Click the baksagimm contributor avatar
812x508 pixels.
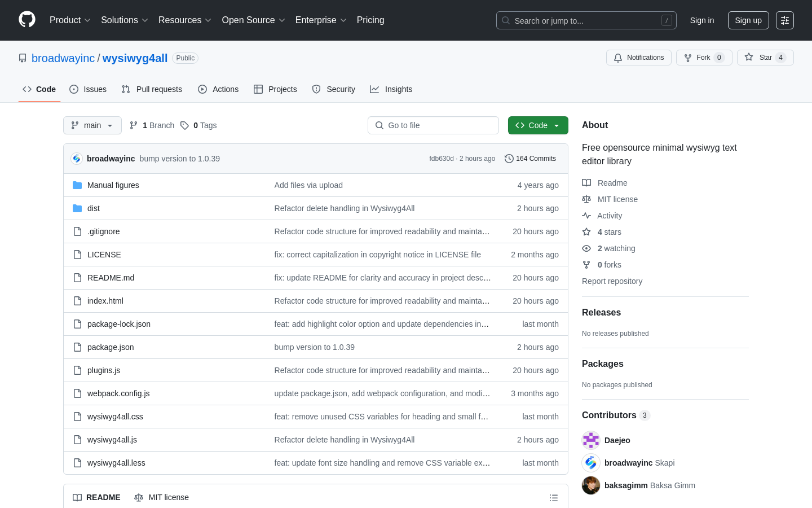(591, 485)
